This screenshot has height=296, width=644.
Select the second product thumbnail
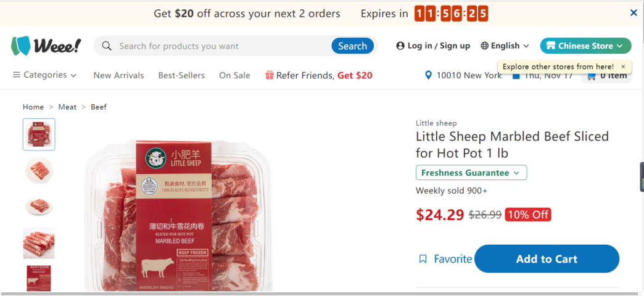pos(39,170)
